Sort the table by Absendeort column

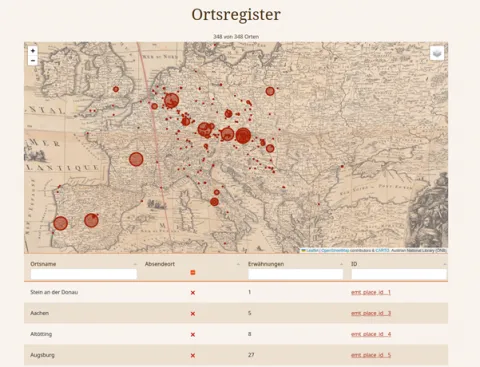[x=238, y=264]
